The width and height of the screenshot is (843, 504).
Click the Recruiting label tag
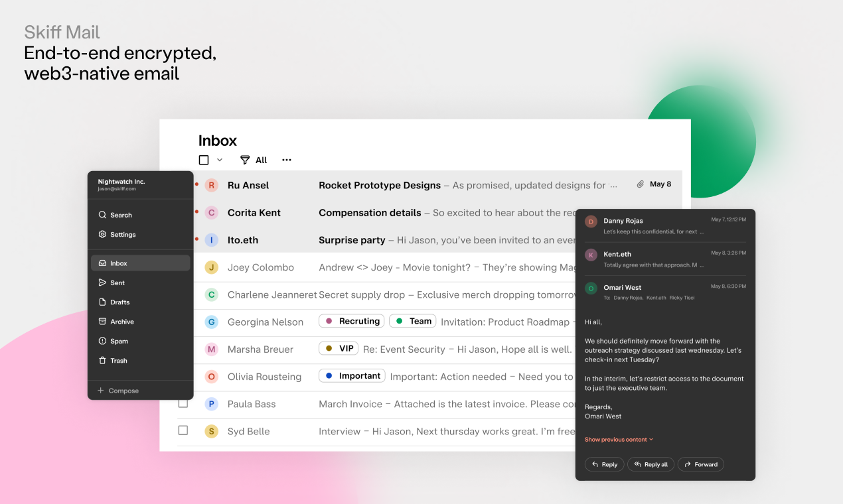pos(352,321)
